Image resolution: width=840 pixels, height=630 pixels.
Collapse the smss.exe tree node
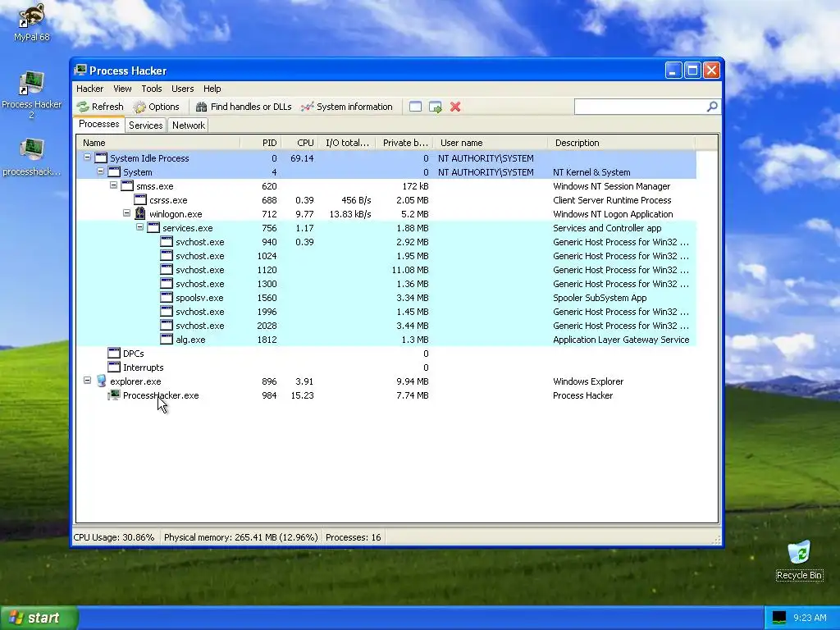[113, 185]
